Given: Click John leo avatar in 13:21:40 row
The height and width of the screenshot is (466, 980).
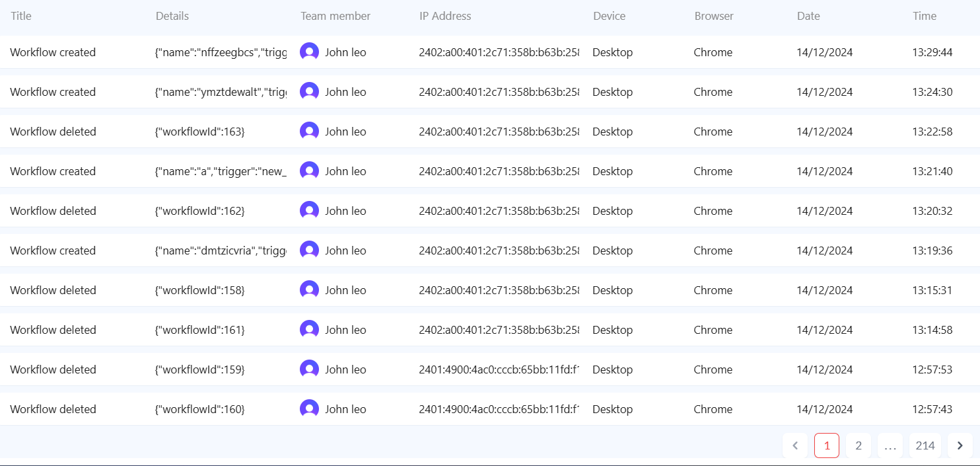Looking at the screenshot, I should [309, 171].
